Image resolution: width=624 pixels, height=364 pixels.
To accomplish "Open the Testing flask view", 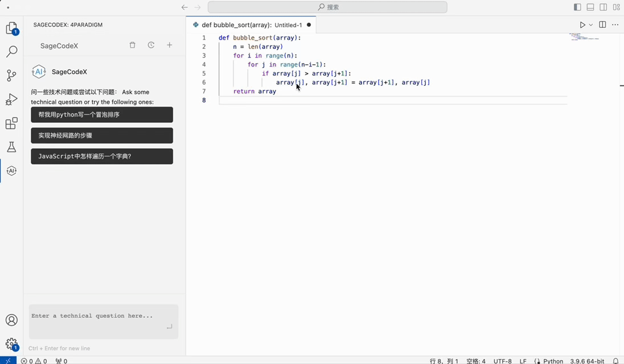I will coord(11,147).
